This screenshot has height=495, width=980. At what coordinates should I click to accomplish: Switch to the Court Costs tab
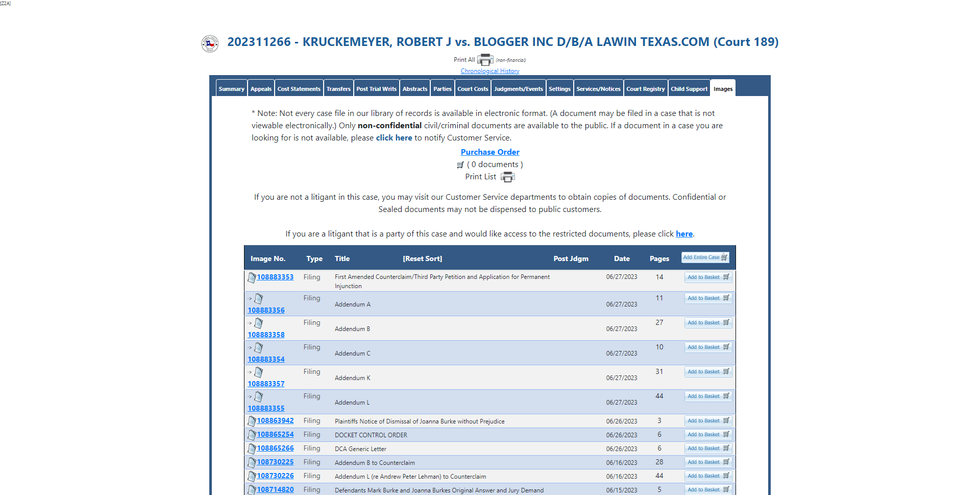pyautogui.click(x=473, y=88)
